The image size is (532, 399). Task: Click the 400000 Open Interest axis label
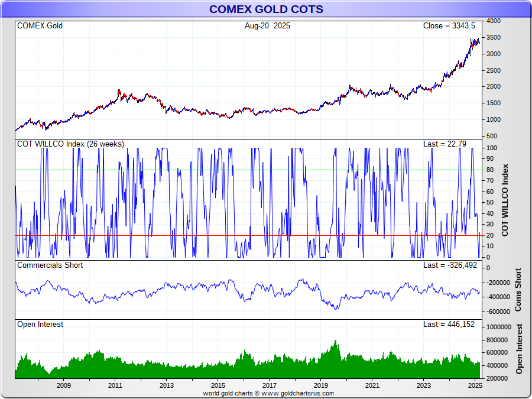[x=497, y=366]
